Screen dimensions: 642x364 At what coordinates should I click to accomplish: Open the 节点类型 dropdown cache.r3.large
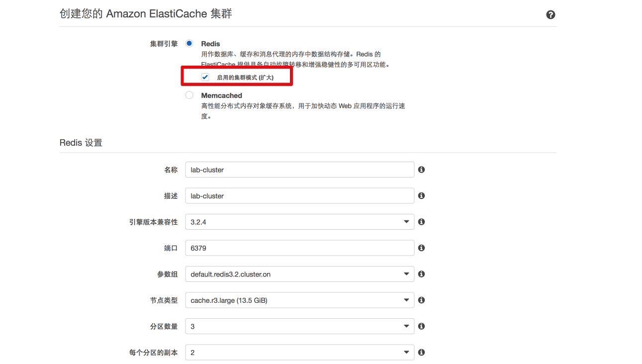[x=299, y=300]
